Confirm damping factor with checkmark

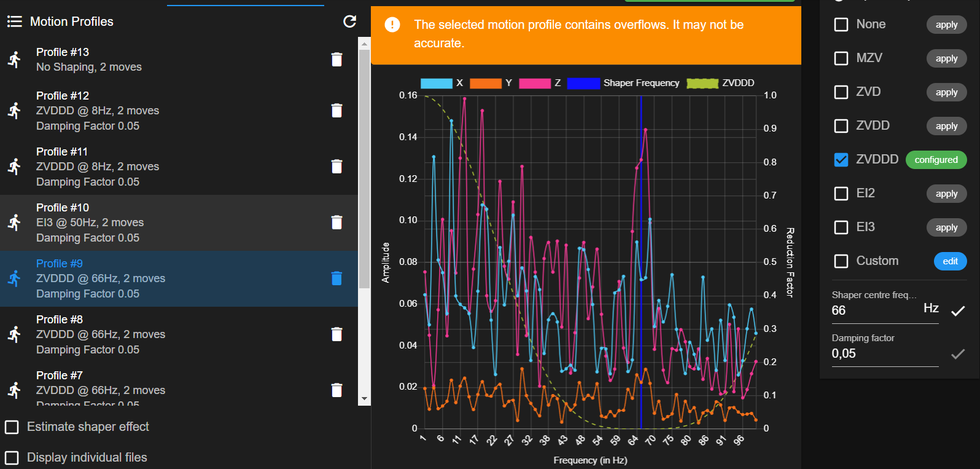click(x=958, y=354)
